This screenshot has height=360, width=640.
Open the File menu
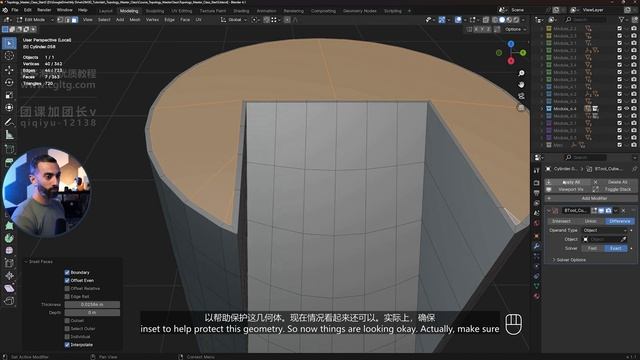[x=15, y=10]
